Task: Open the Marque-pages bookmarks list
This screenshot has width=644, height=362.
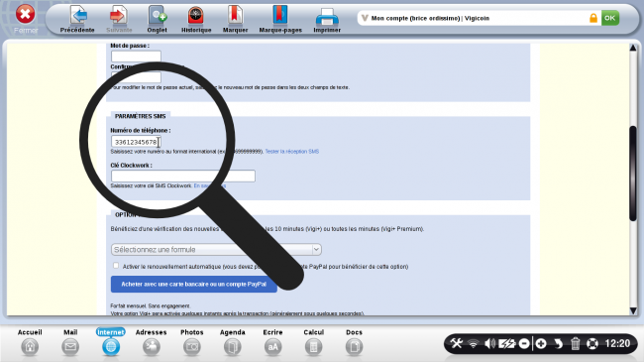Action: pos(280,19)
